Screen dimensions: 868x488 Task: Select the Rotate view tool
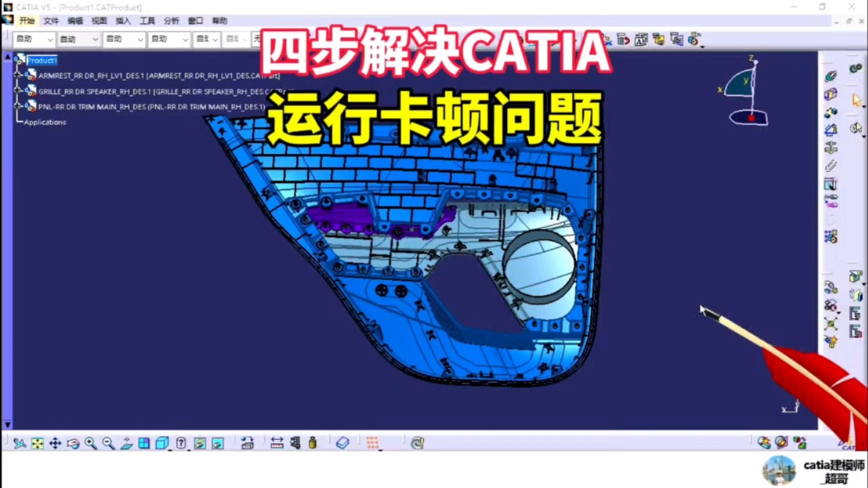click(x=73, y=443)
